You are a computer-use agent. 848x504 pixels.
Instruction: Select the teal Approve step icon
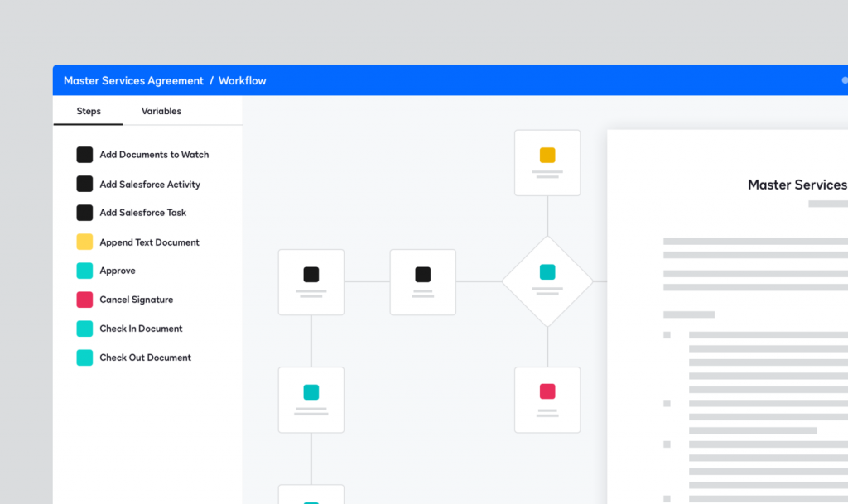click(84, 271)
